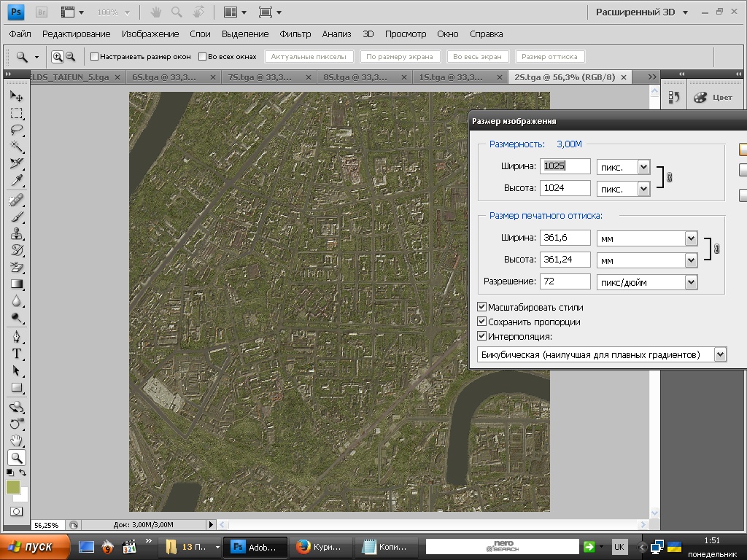Open the Бикубическая interpolation method dropdown
The width and height of the screenshot is (747, 560).
[x=720, y=354]
